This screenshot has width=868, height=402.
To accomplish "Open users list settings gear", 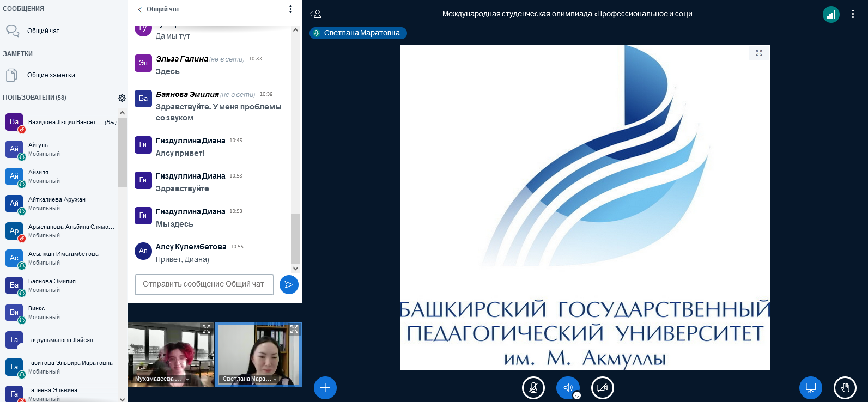I will point(122,98).
